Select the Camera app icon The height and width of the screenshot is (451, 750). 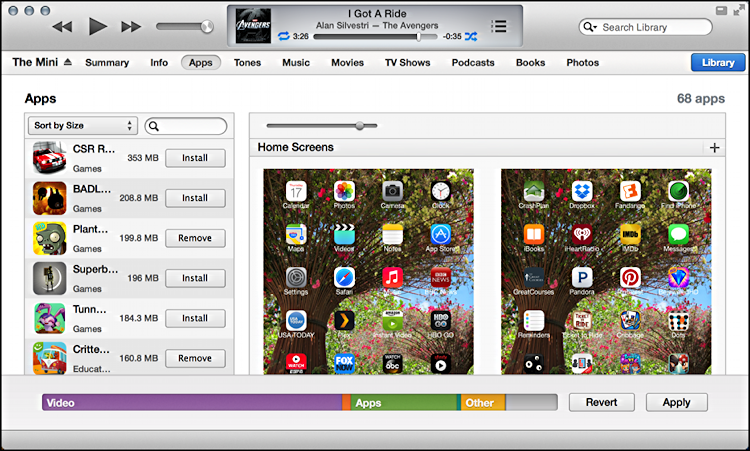(x=392, y=191)
